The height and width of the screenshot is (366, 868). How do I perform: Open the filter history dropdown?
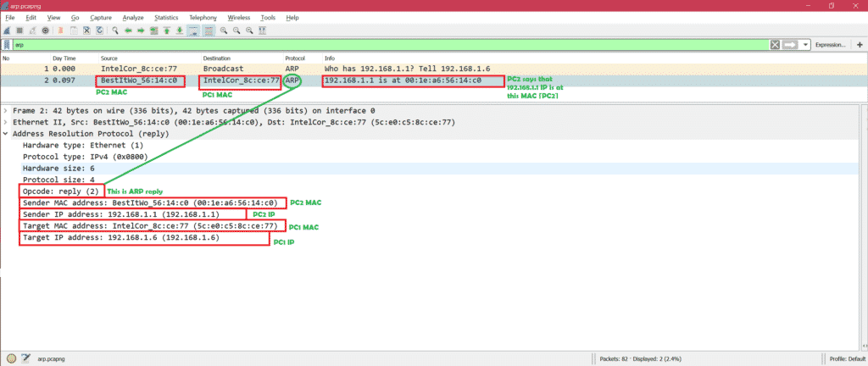tap(805, 44)
